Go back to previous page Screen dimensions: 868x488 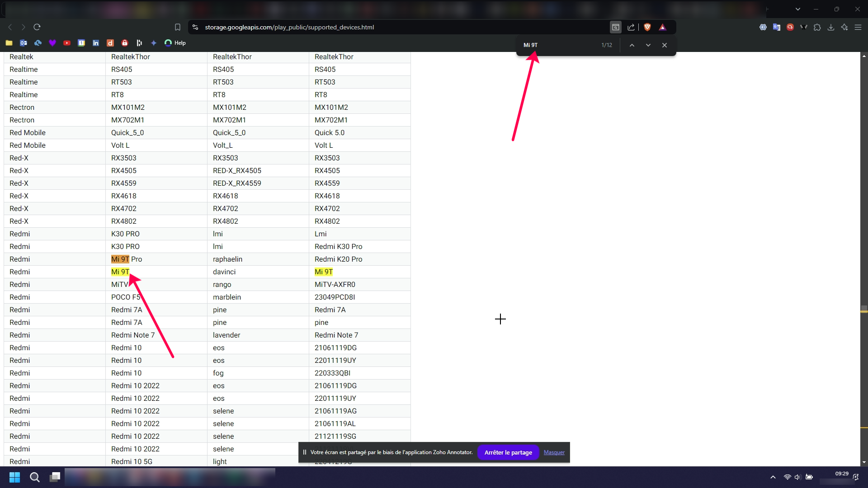(x=10, y=27)
